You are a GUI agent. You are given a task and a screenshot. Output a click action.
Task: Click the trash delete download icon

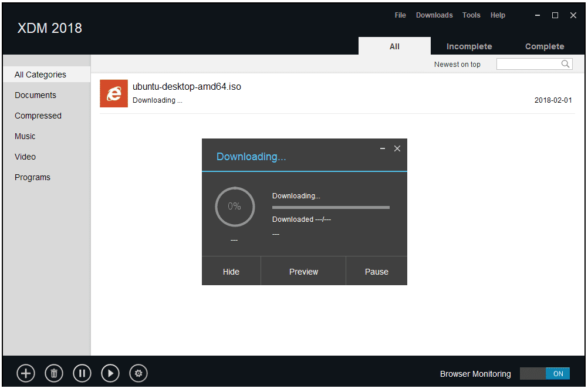point(54,373)
